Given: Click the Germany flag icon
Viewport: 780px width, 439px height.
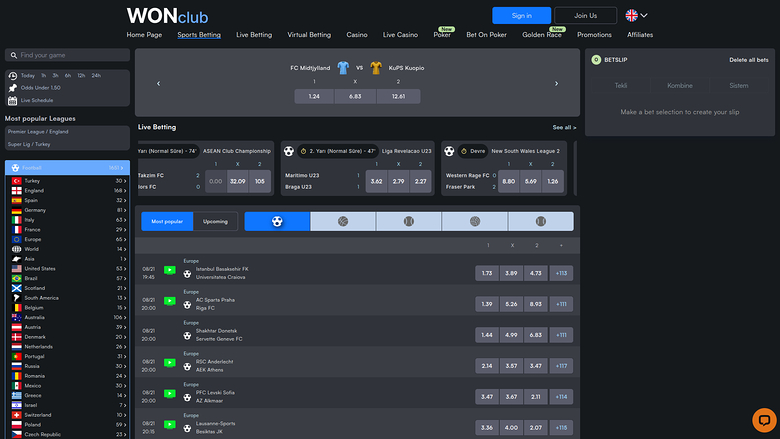Looking at the screenshot, I should (x=16, y=210).
